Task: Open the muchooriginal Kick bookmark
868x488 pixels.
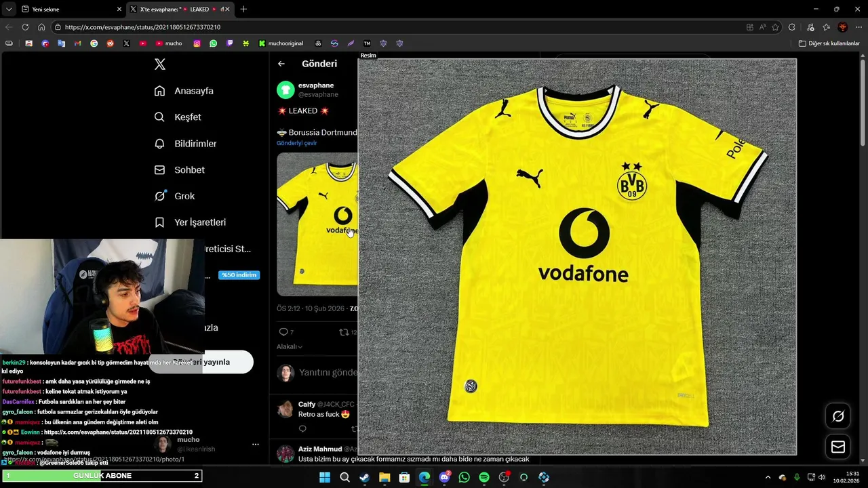Action: point(281,43)
